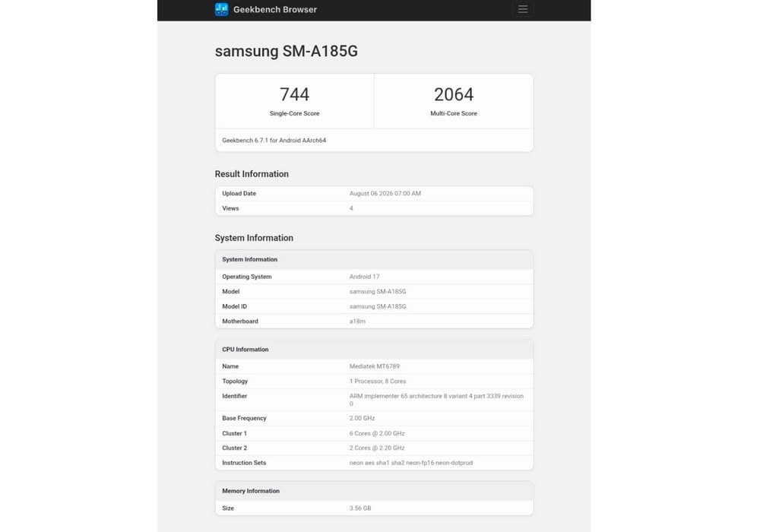
Task: Click the 3.56 GB memory value
Action: click(360, 508)
